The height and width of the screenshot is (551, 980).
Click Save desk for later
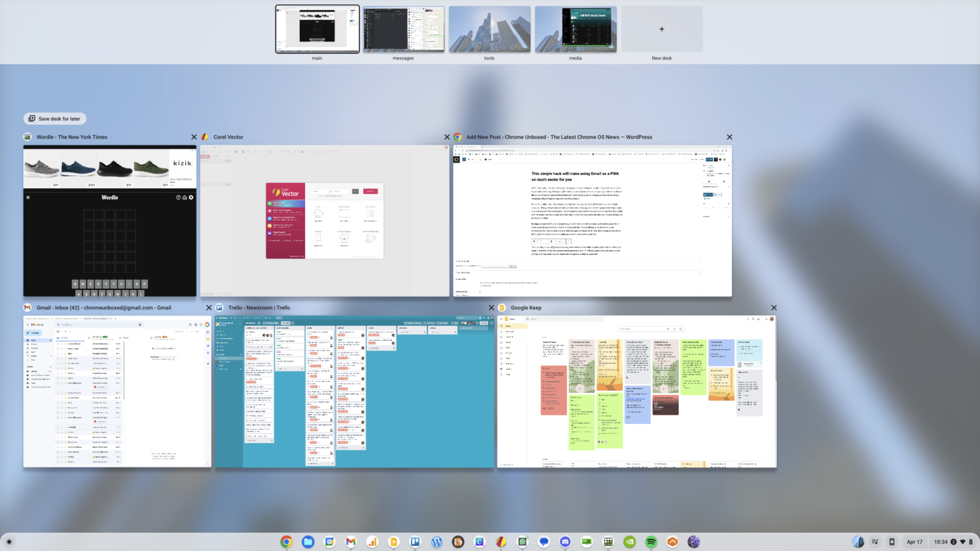pyautogui.click(x=55, y=119)
